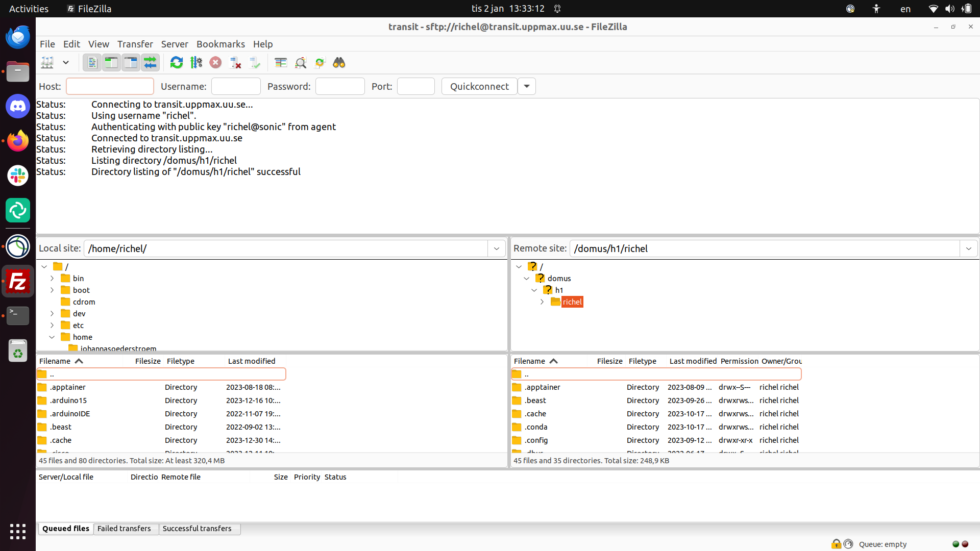Click the Reconnect to last used server icon

click(x=176, y=62)
